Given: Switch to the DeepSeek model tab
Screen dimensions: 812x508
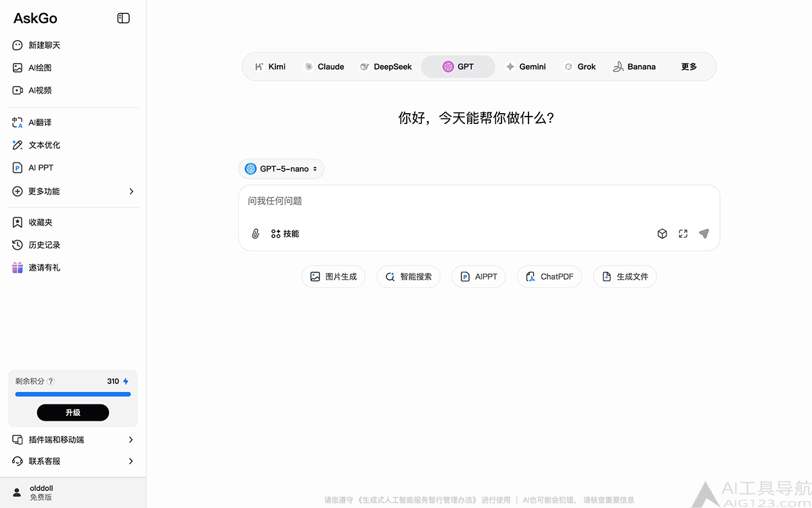Looking at the screenshot, I should (386, 66).
